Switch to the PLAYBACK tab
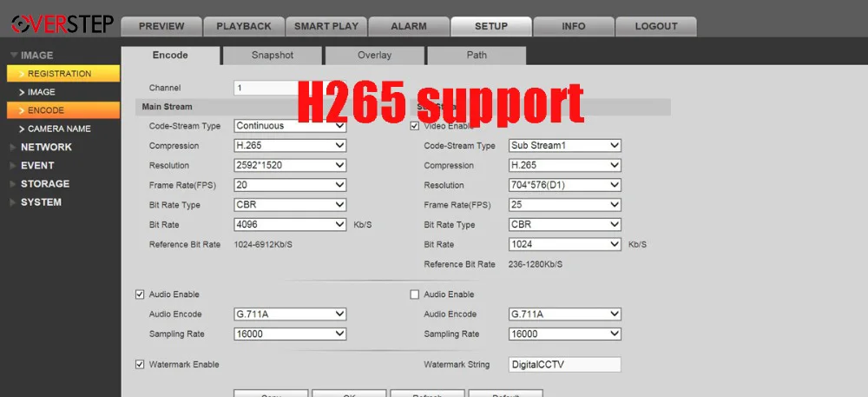The image size is (868, 397). click(244, 26)
